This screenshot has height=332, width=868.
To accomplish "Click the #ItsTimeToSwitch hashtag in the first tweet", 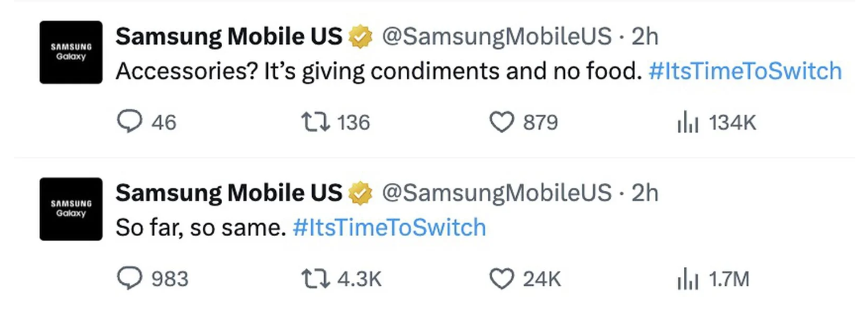I will 745,71.
